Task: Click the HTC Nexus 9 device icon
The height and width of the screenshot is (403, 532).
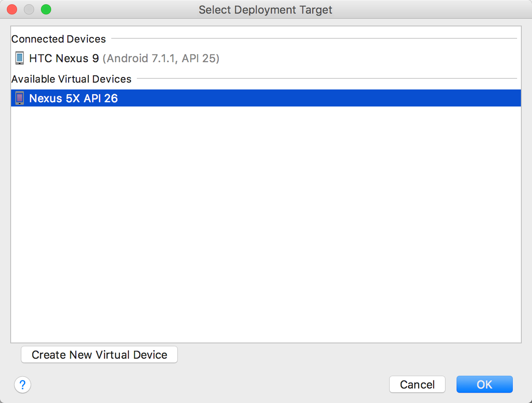Action: pos(19,58)
